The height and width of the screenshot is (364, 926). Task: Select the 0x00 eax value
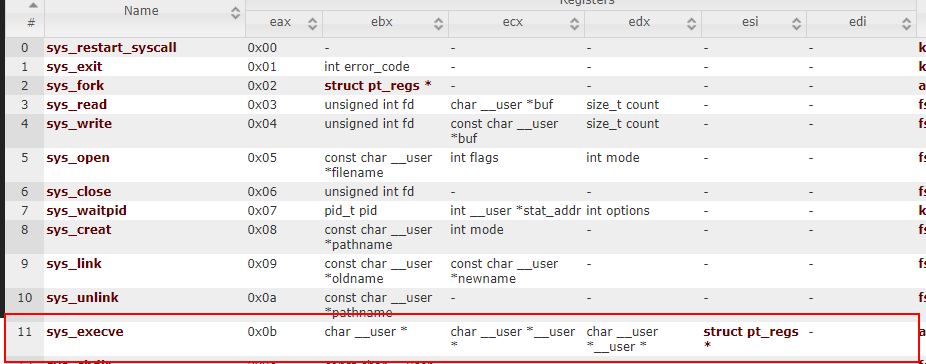click(262, 48)
